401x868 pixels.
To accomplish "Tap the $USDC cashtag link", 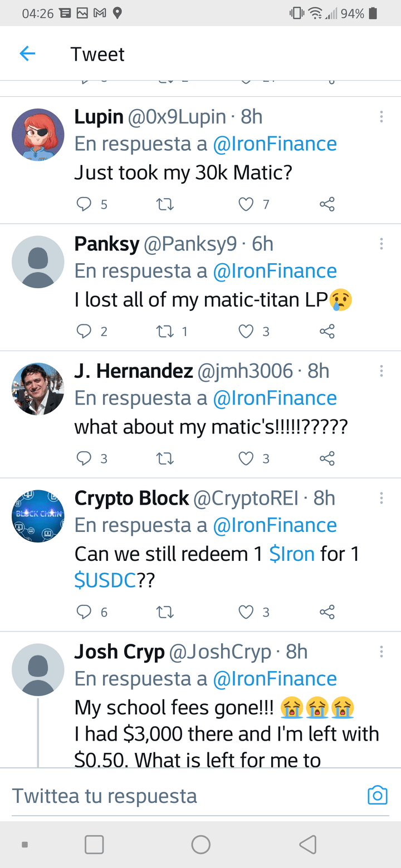I will coord(105,581).
